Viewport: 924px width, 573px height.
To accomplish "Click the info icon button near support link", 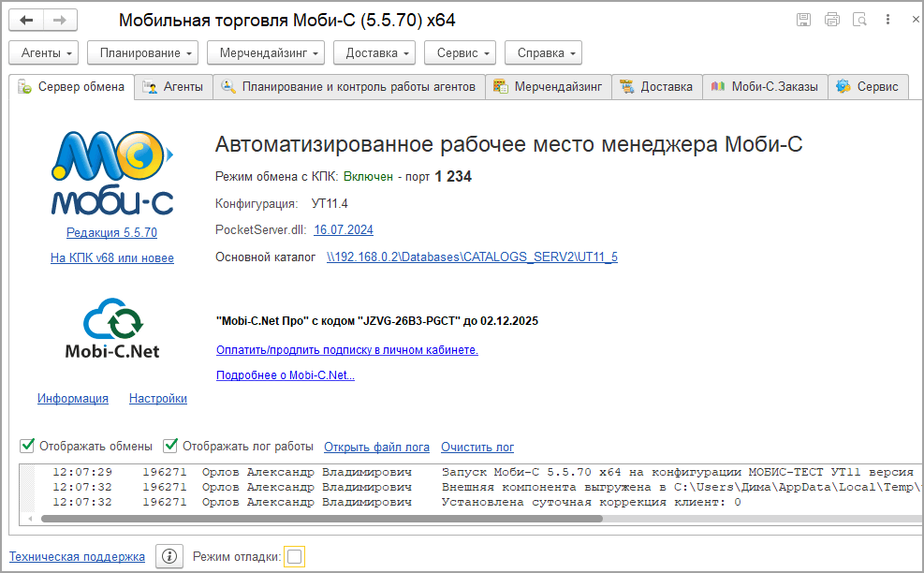I will pyautogui.click(x=169, y=556).
